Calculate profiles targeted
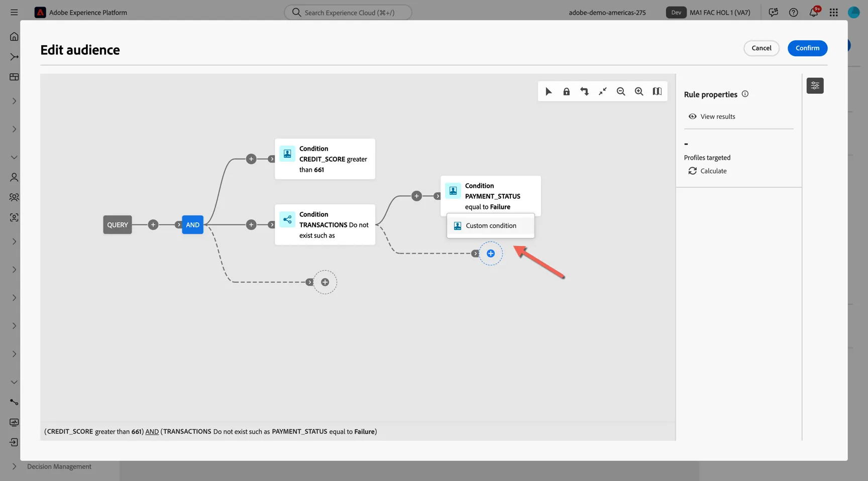The width and height of the screenshot is (868, 481). (707, 171)
